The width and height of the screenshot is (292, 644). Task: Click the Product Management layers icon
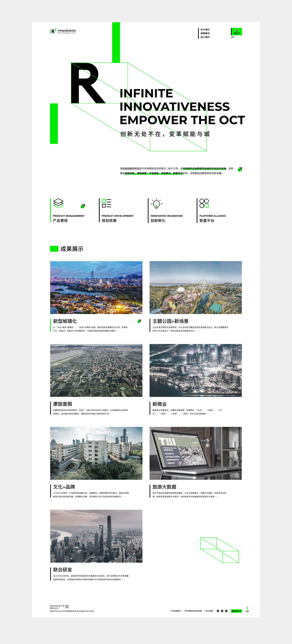pyautogui.click(x=58, y=203)
